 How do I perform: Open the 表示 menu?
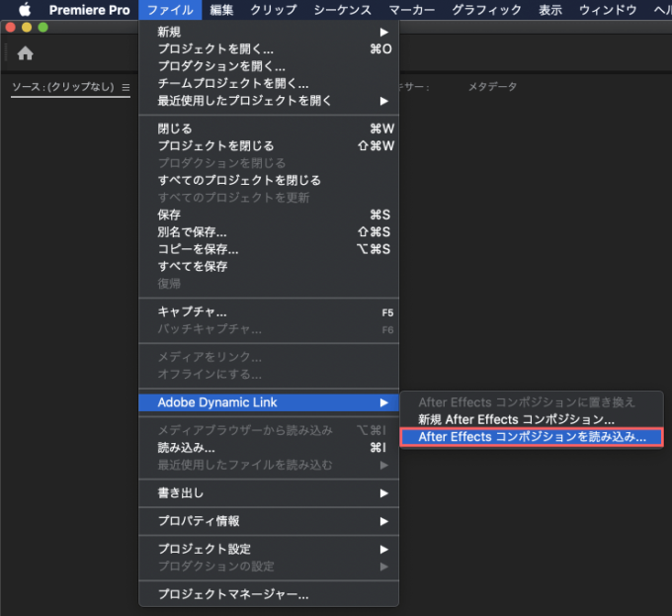(x=550, y=10)
